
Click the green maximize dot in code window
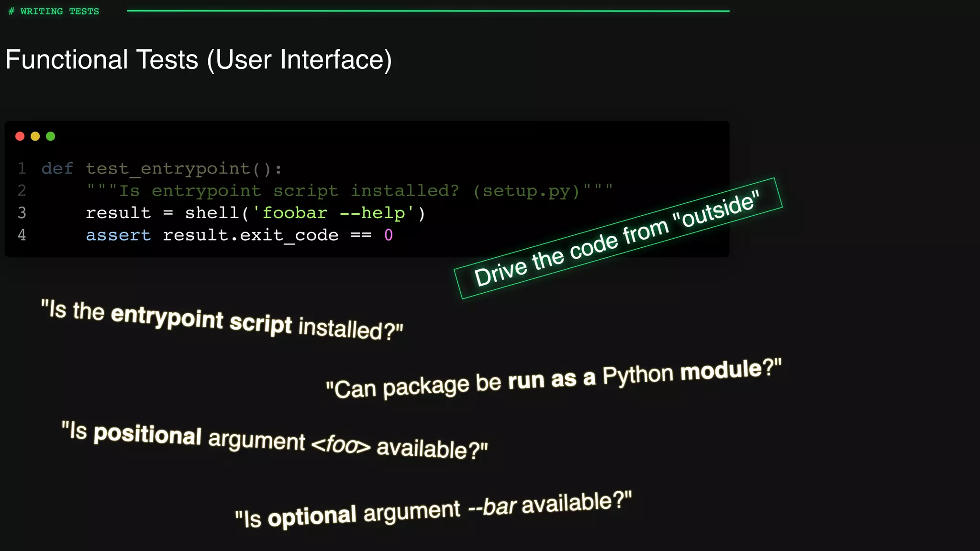(50, 136)
